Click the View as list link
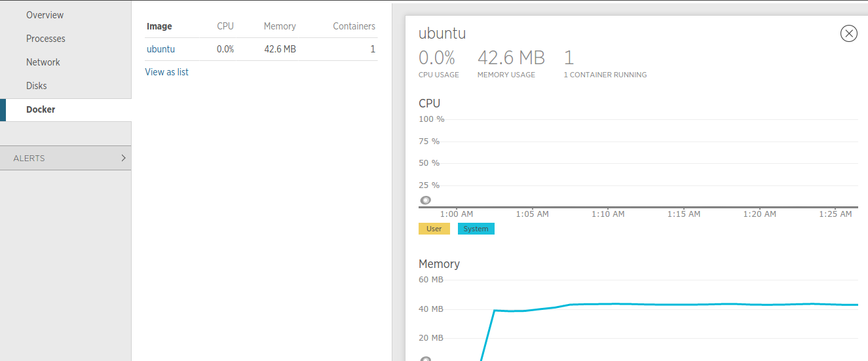 tap(166, 72)
